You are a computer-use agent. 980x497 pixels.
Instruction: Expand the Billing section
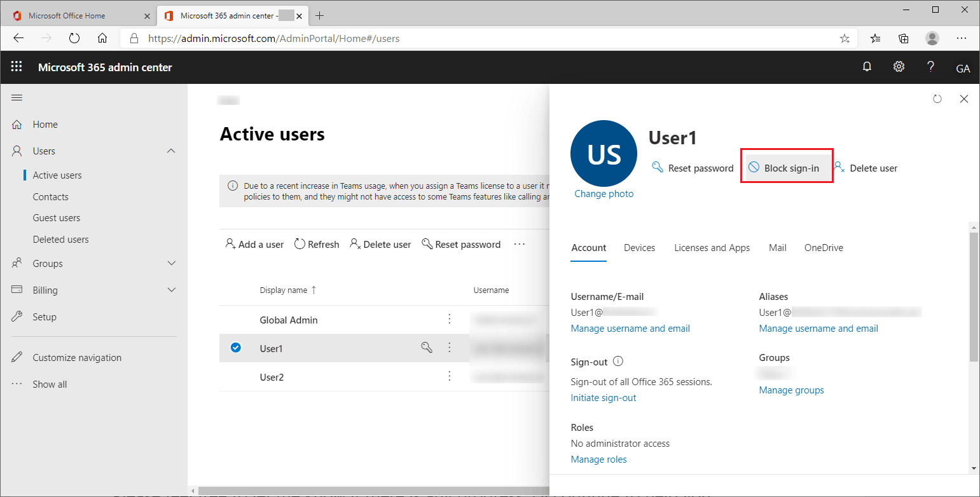170,290
